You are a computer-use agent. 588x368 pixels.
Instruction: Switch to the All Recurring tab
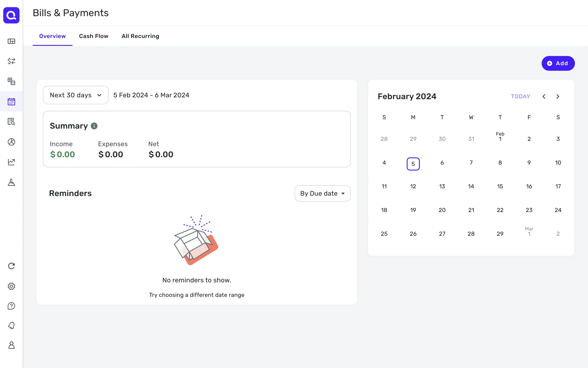[x=140, y=36]
